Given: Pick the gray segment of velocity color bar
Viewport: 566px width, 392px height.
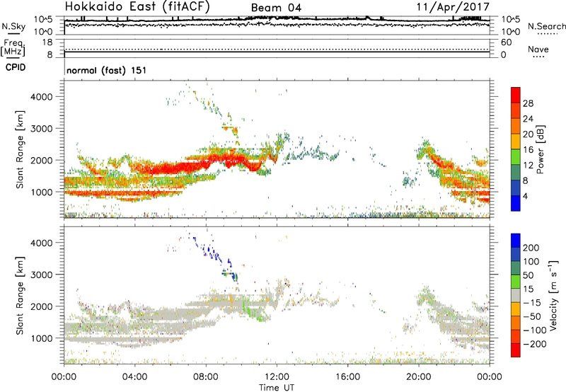Looking at the screenshot, I should [x=516, y=295].
